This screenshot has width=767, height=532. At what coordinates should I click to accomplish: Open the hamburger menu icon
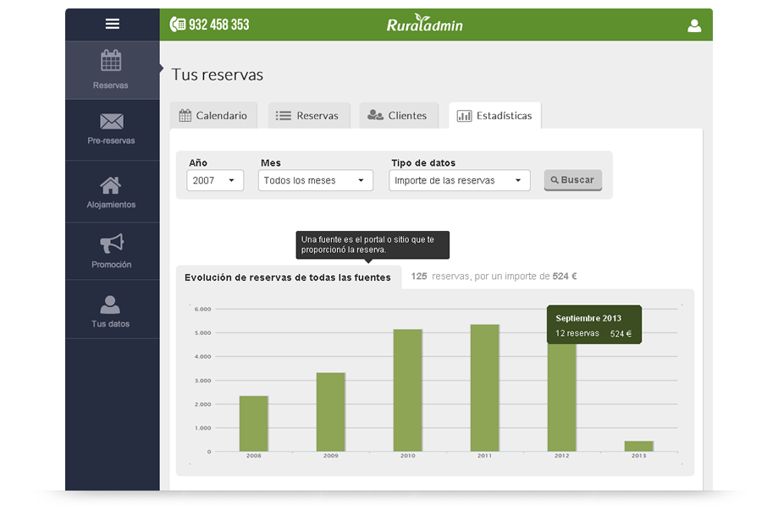112,24
